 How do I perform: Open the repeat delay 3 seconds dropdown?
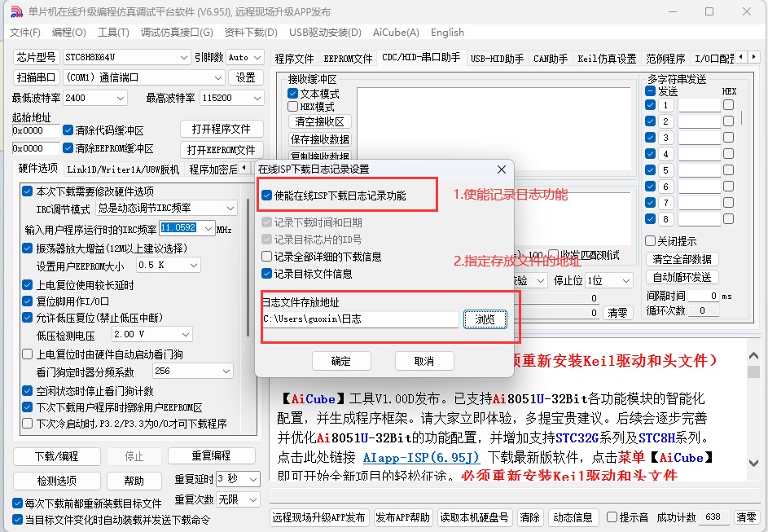pyautogui.click(x=238, y=478)
